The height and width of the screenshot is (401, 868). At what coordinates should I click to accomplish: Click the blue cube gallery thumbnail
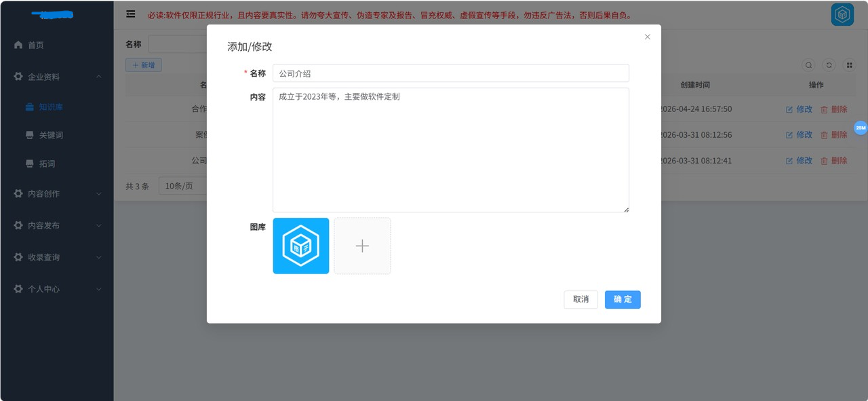301,246
